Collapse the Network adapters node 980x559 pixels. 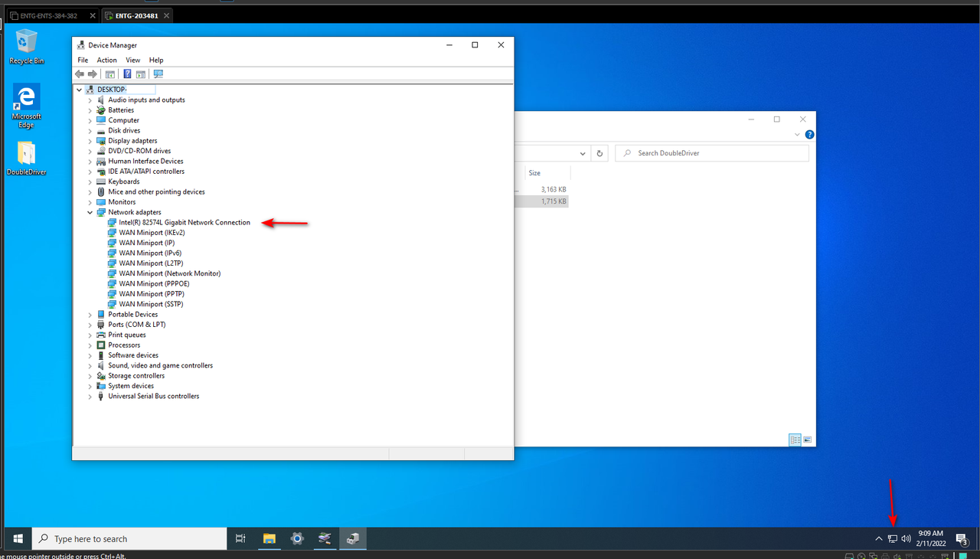click(x=90, y=212)
